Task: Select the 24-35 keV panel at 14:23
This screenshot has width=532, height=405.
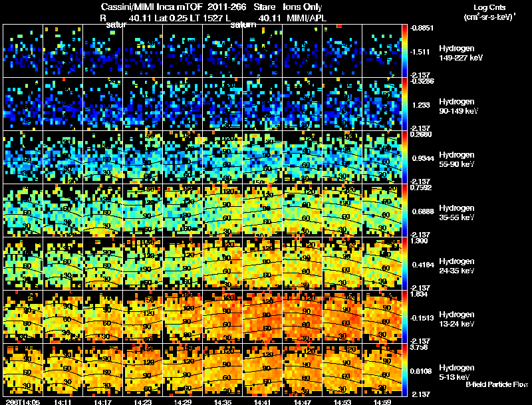Action: pyautogui.click(x=143, y=264)
